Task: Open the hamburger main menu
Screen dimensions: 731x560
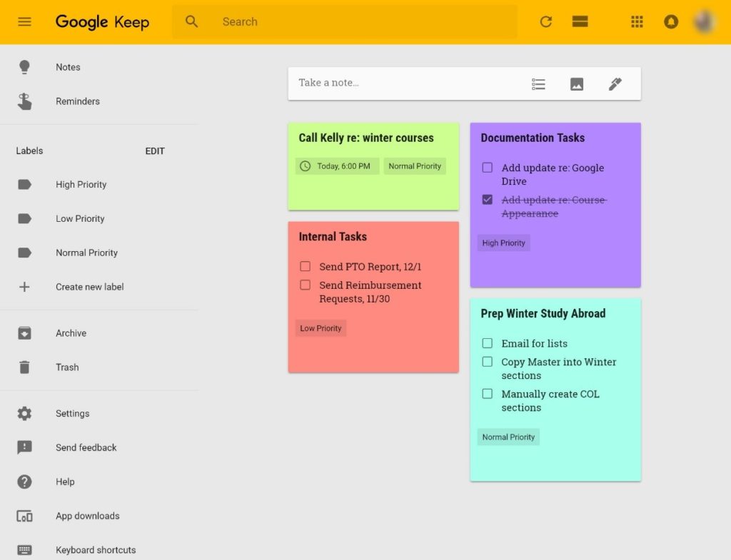Action: coord(24,21)
